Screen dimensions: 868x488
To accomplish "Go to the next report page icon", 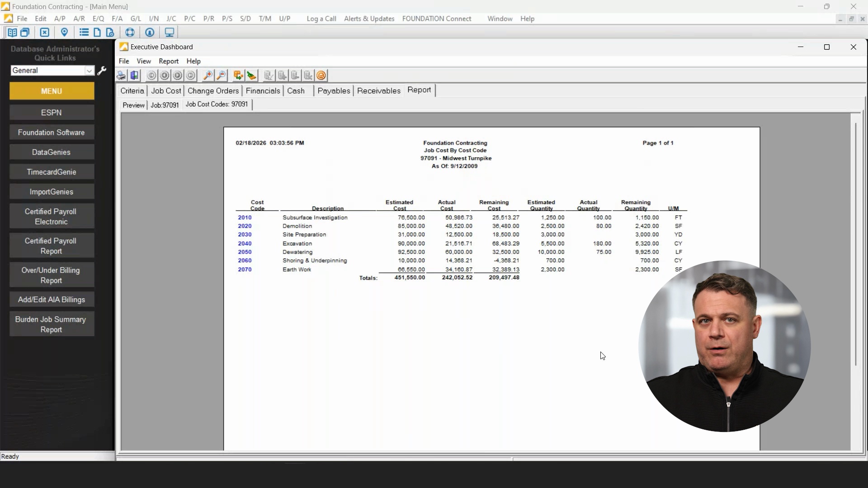I will point(178,75).
